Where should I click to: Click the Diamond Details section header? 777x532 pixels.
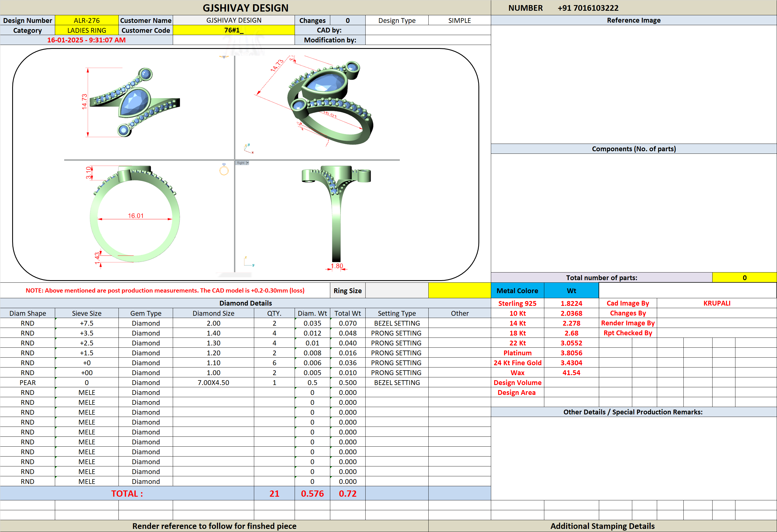tap(245, 303)
